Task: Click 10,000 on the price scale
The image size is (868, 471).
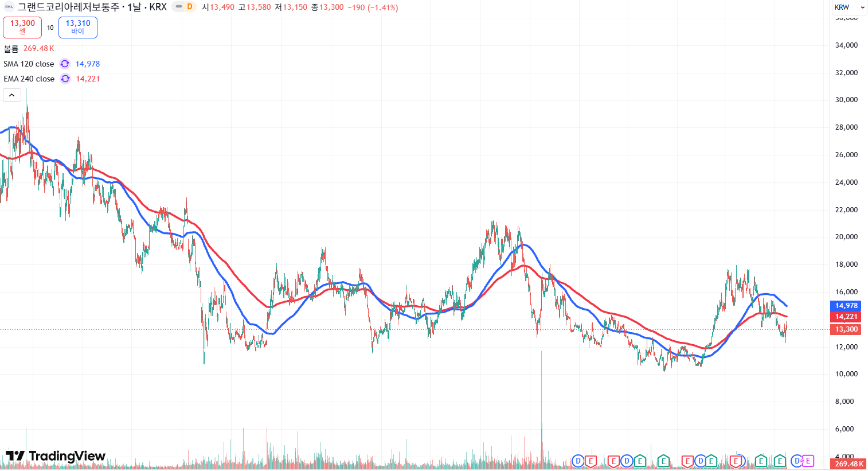Action: [846, 374]
